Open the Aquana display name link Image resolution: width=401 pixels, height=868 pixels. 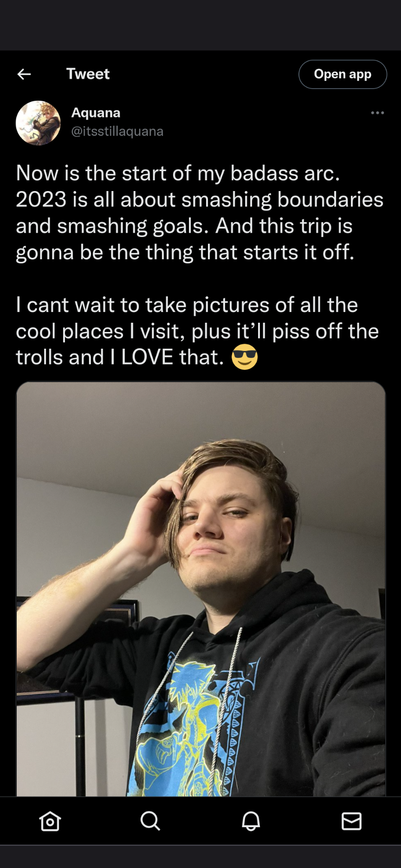point(96,113)
